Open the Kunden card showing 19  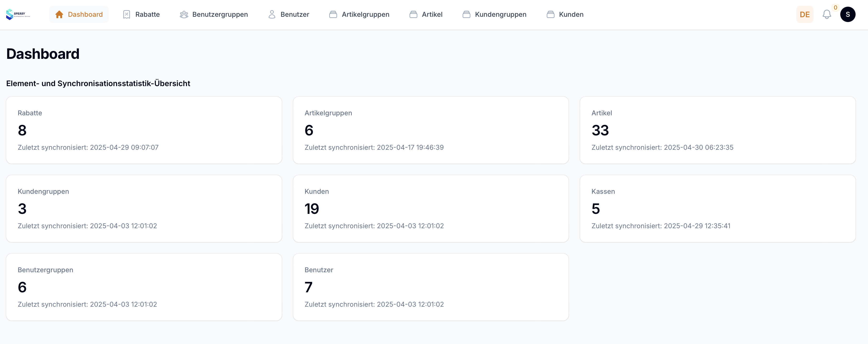click(x=431, y=208)
